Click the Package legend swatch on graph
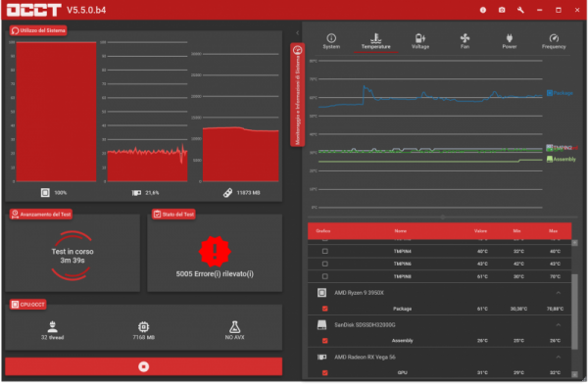The height and width of the screenshot is (386, 588). (550, 93)
